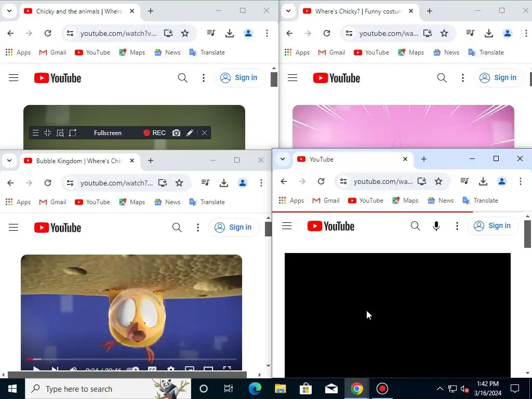This screenshot has width=532, height=399.
Task: Open Chrome menu in Chicky and the animals window
Action: pyautogui.click(x=267, y=33)
